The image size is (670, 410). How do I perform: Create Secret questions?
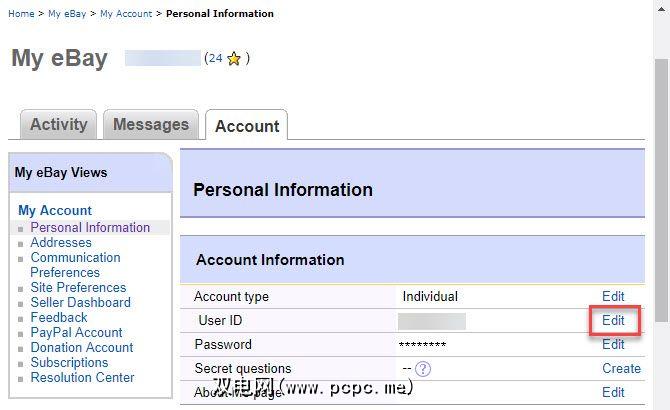[621, 369]
